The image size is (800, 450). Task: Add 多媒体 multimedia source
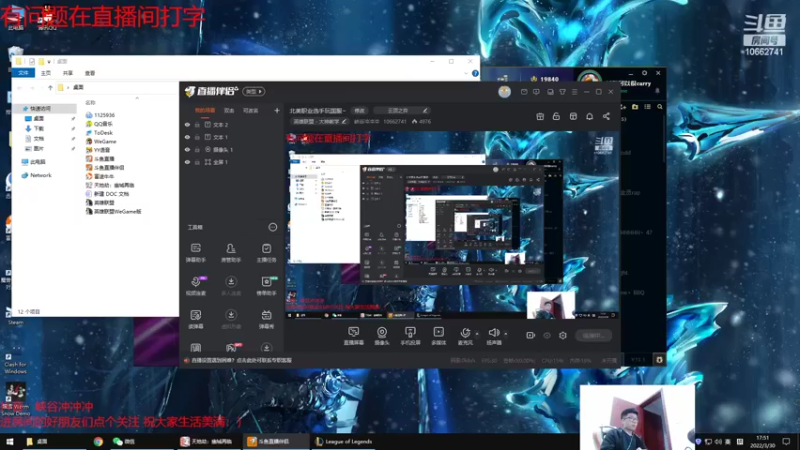point(438,336)
